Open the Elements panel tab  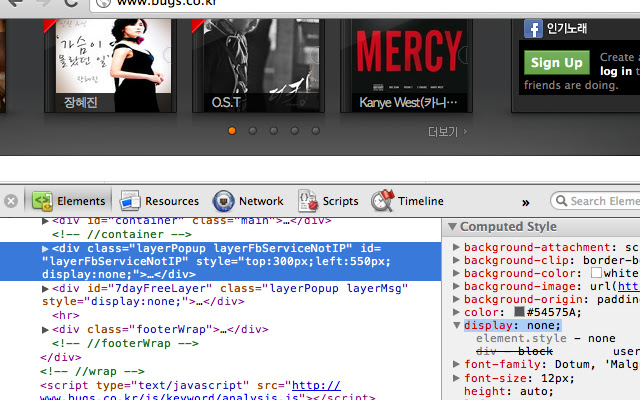click(x=69, y=201)
